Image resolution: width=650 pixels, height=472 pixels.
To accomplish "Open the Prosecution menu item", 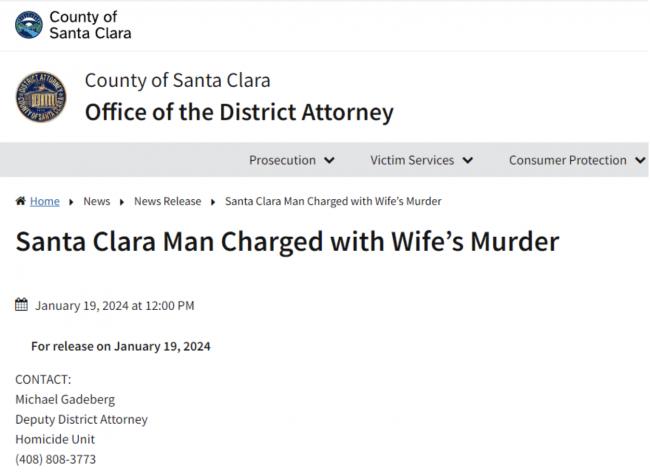I will (x=282, y=160).
